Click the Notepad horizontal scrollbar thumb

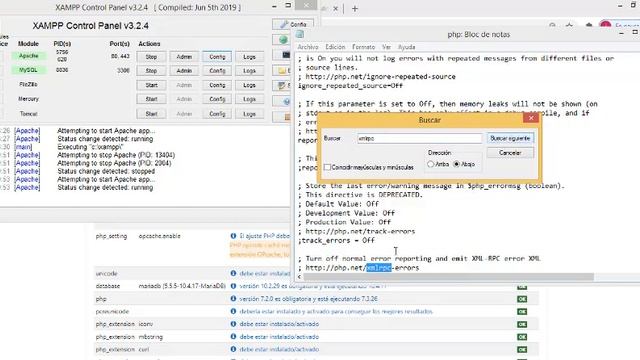(449, 277)
